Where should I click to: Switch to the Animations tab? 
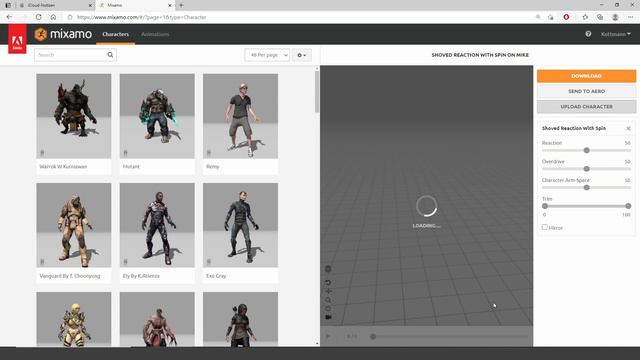coord(155,34)
